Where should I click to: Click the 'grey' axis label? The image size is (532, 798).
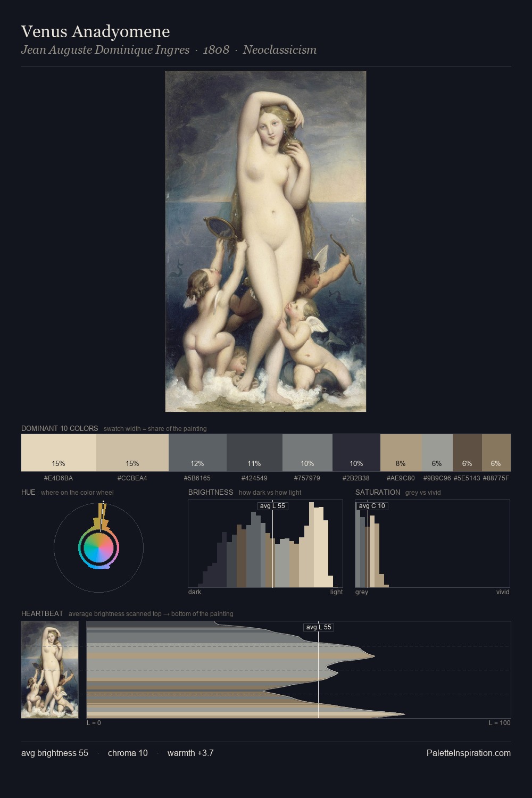point(362,592)
